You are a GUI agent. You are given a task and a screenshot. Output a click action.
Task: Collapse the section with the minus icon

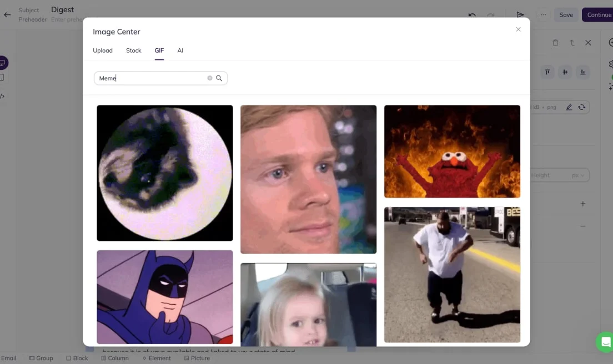click(x=583, y=226)
